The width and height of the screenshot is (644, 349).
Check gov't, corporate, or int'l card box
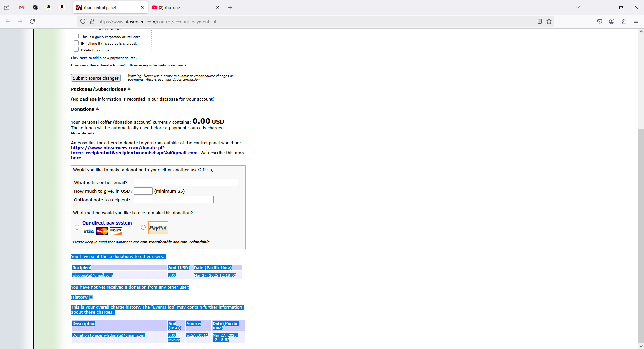pos(76,36)
